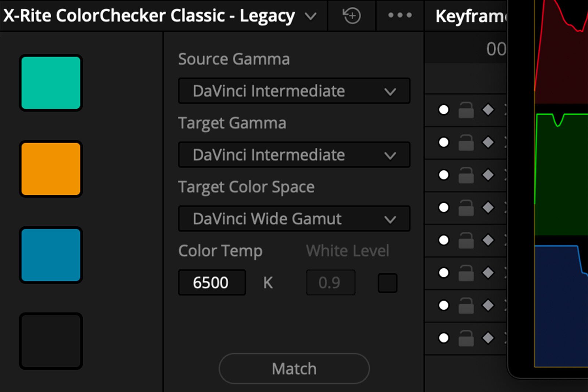Click the reset-with-plus circular arrow icon

click(352, 16)
